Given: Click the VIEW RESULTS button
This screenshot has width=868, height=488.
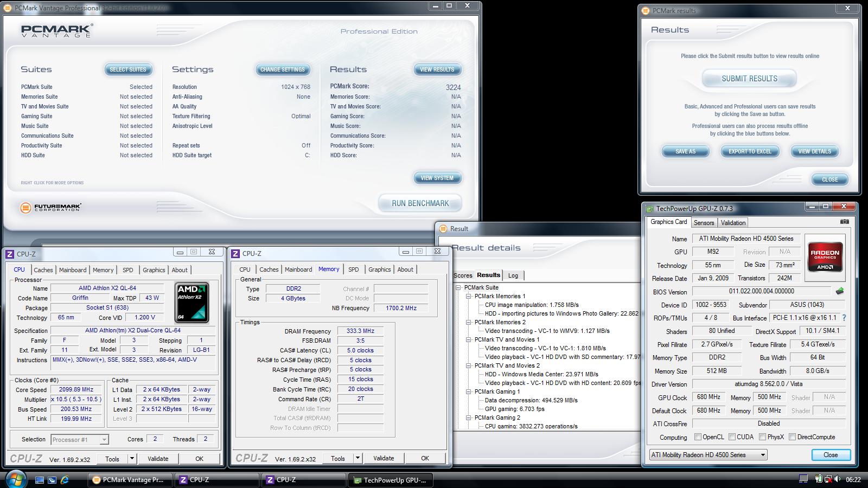Looking at the screenshot, I should point(437,69).
